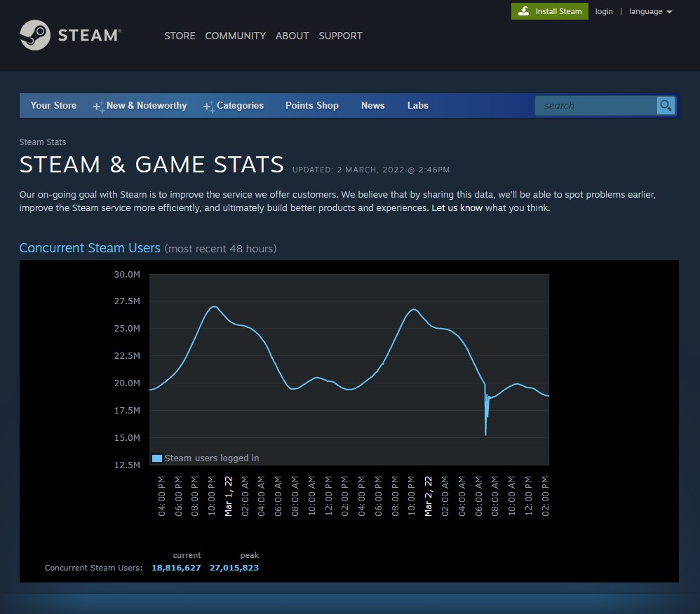The height and width of the screenshot is (614, 700).
Task: Click the 15.0M y-axis label
Action: coord(127,438)
